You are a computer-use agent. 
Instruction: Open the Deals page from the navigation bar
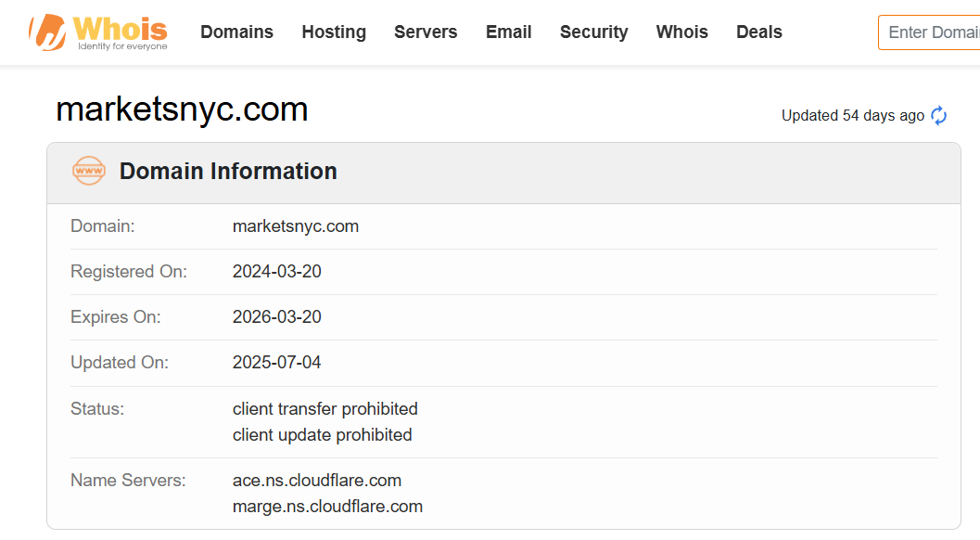[759, 32]
